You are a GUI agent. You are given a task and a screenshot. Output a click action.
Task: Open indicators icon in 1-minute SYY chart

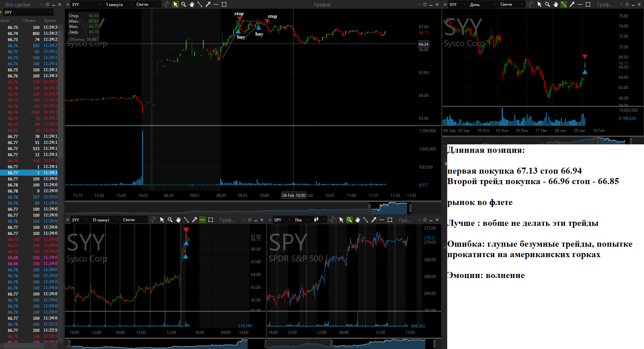pos(166,4)
